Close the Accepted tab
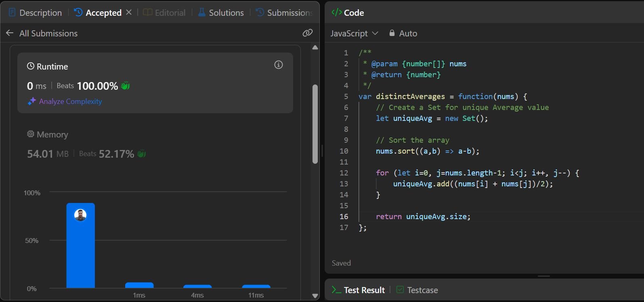Image resolution: width=644 pixels, height=302 pixels. (x=129, y=13)
